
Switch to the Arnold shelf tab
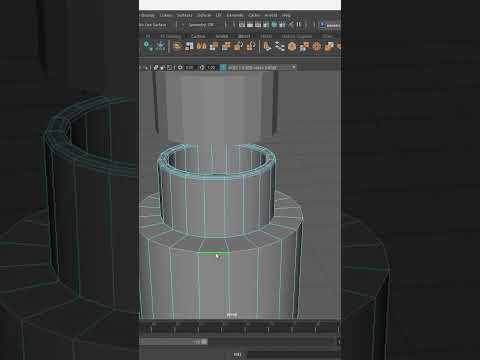222,36
